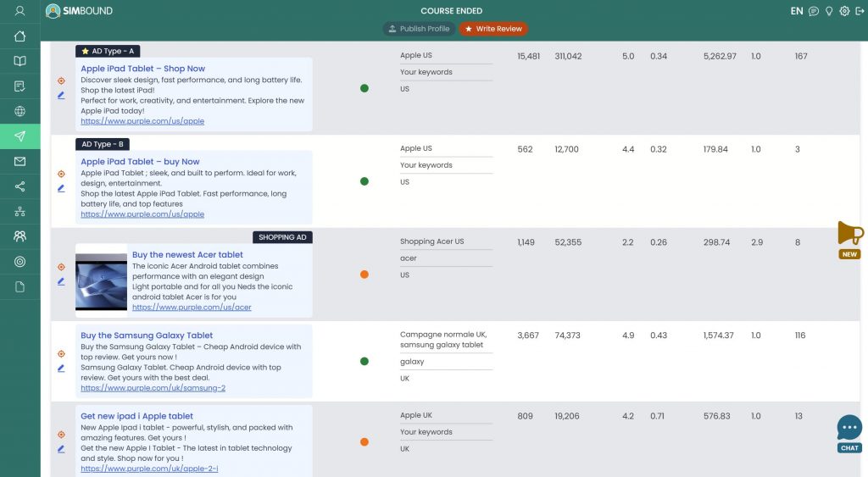Open the purple.com/uk/samsung-2 link
Screen dimensions: 868x477
click(153, 388)
